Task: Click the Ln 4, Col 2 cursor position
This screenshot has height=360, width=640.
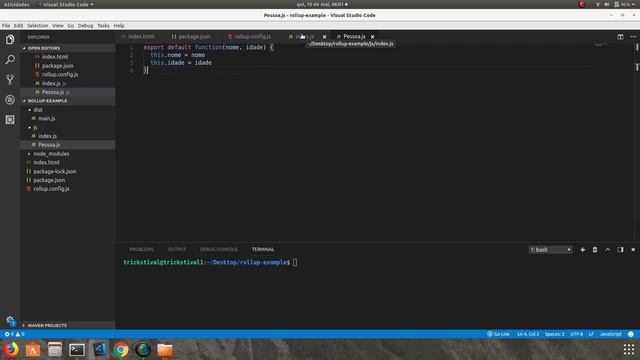Action: click(528, 334)
